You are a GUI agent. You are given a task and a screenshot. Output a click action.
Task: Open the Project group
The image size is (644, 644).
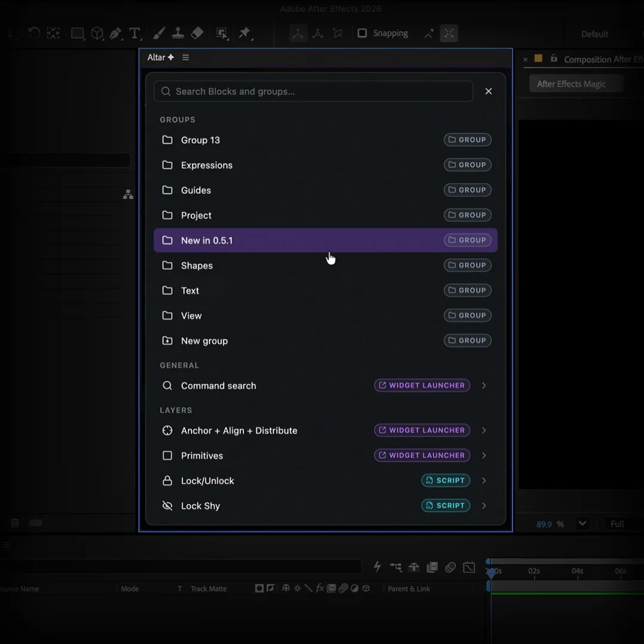point(326,215)
